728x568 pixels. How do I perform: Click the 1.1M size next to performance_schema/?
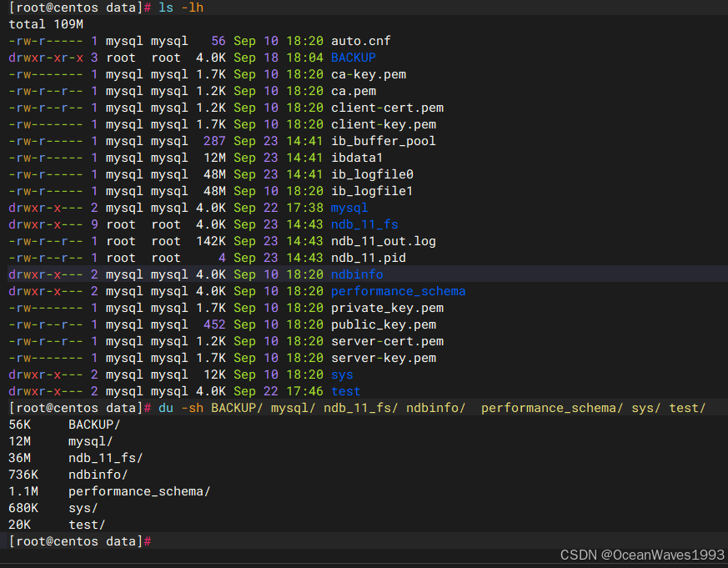(x=23, y=491)
